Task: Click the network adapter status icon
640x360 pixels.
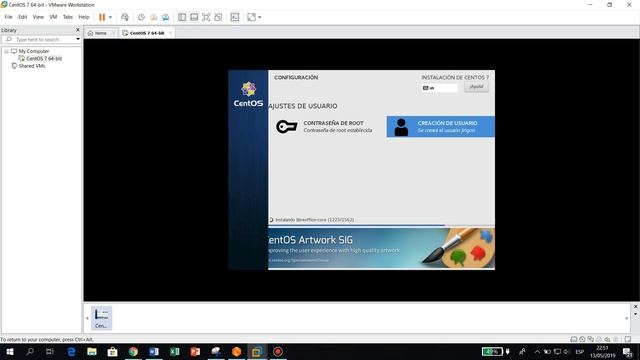Action: pos(591,339)
